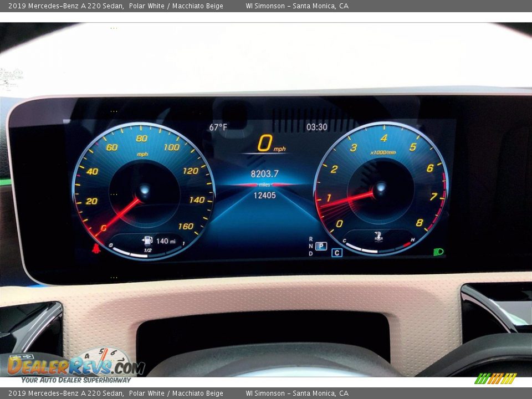Tap the red seatbelt warning icon
This screenshot has height=399, width=532.
pos(96,248)
